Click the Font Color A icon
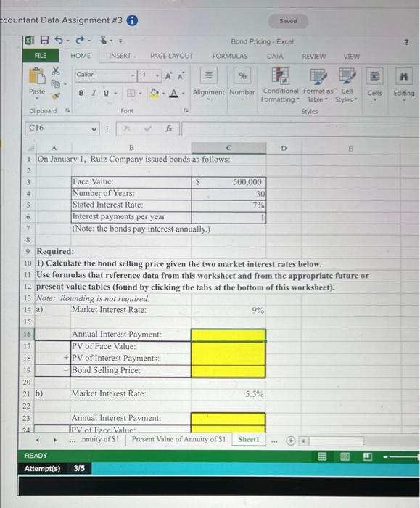The width and height of the screenshot is (420, 508). click(174, 94)
